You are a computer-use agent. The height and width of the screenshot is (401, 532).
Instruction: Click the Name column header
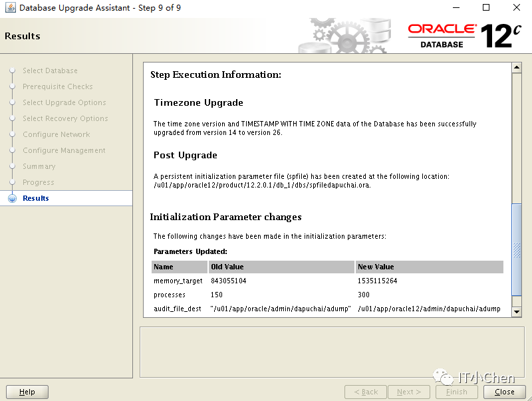tap(180, 267)
